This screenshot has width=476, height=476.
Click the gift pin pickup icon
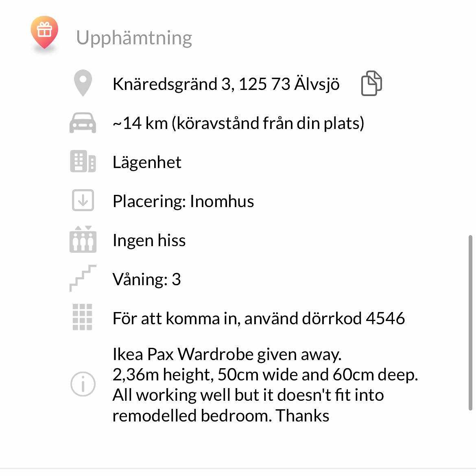click(44, 33)
